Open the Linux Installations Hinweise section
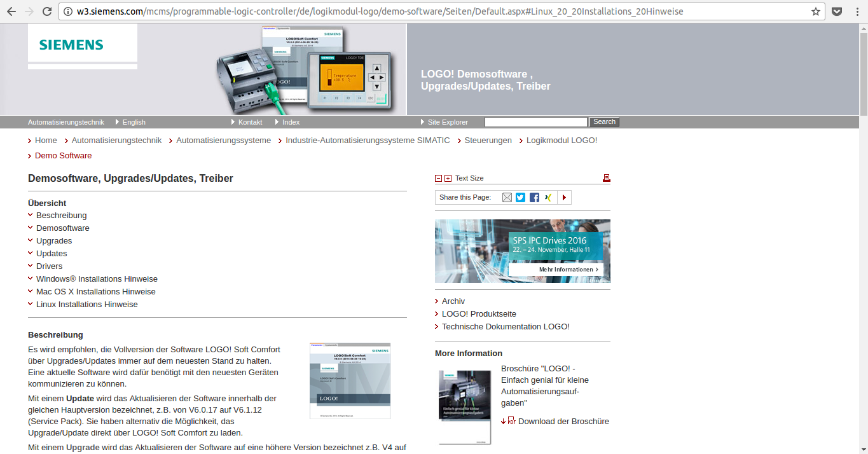This screenshot has height=454, width=868. (86, 304)
